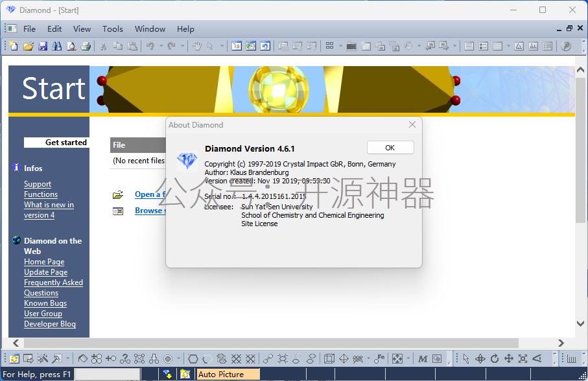
Task: Click the horizontal scrollbar right arrow
Action: click(x=561, y=343)
